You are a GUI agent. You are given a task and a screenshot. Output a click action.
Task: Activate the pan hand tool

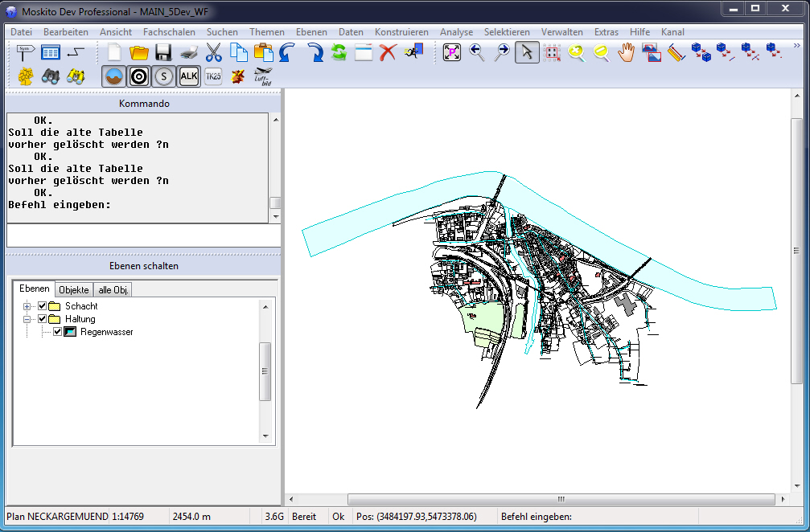(x=626, y=53)
